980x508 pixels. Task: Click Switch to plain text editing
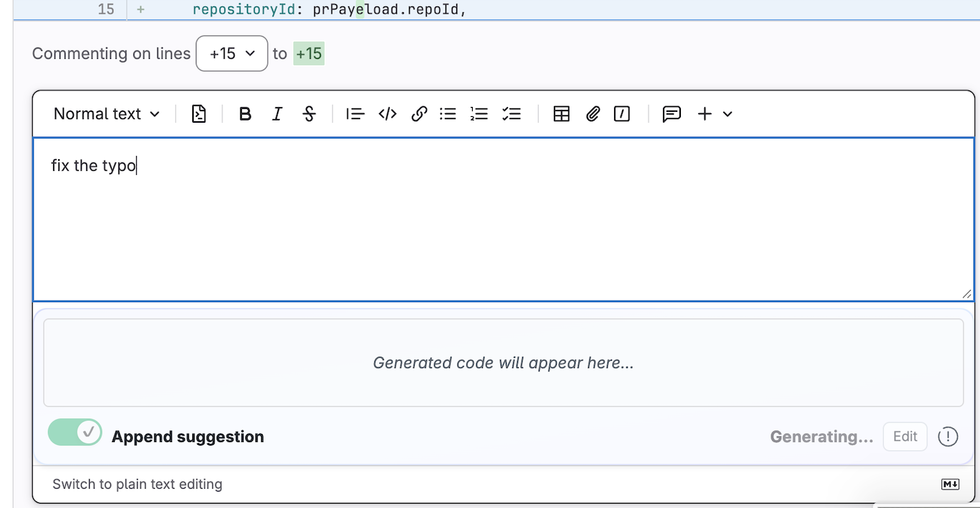click(x=137, y=484)
